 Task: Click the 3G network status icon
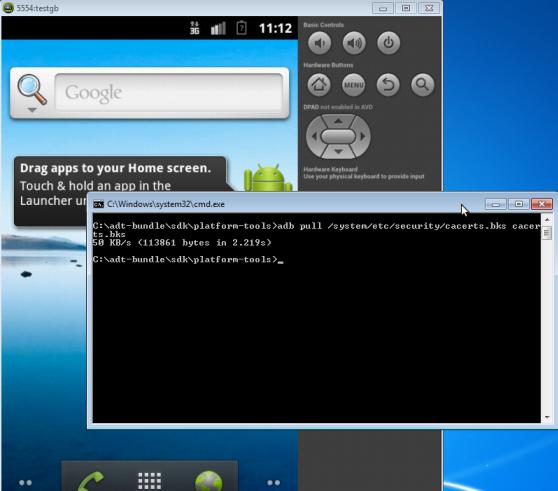(x=194, y=28)
